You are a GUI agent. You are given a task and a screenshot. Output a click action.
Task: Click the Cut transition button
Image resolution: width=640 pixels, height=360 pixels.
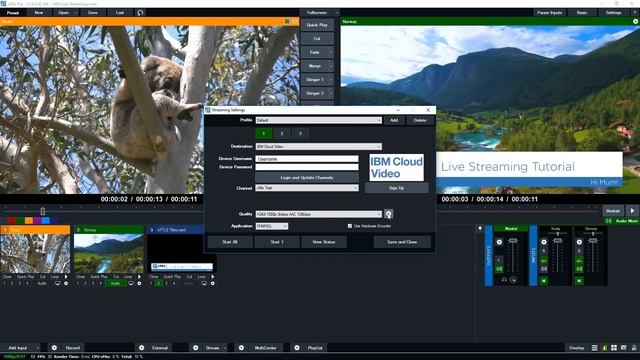(317, 38)
